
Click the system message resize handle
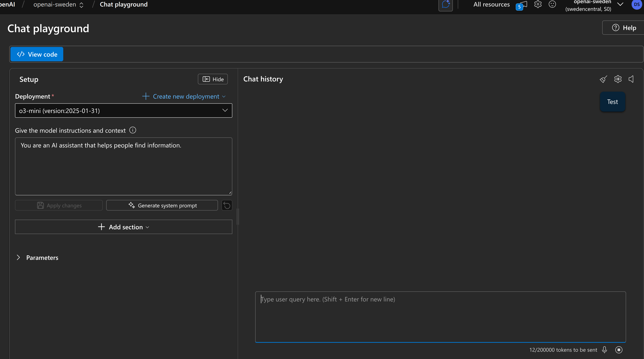point(230,193)
